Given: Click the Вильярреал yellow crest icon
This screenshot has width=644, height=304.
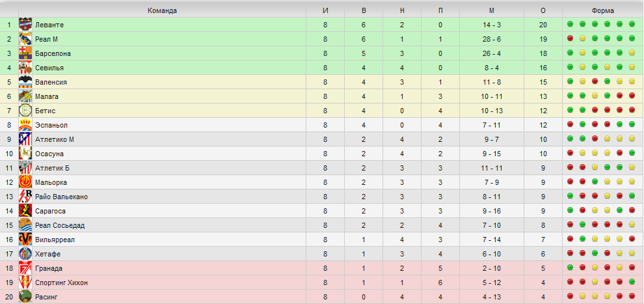Looking at the screenshot, I should pos(25,240).
